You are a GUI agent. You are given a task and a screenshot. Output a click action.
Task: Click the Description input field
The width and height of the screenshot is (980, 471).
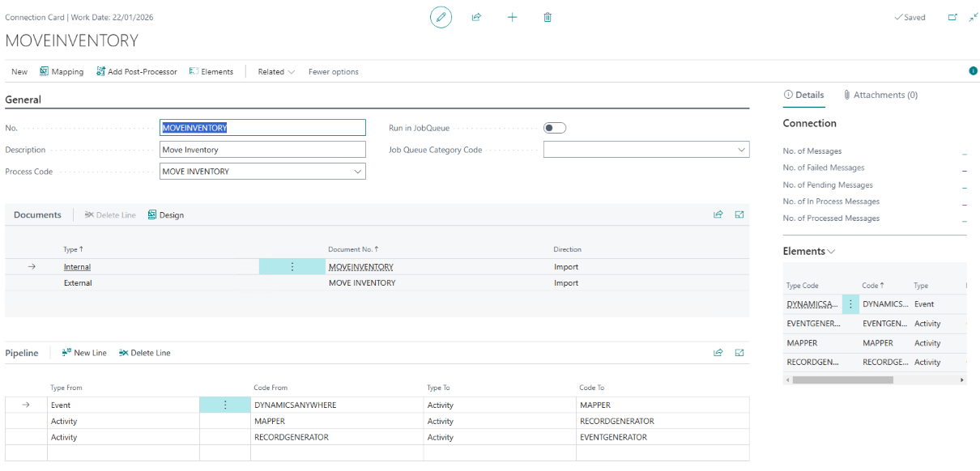[262, 150]
